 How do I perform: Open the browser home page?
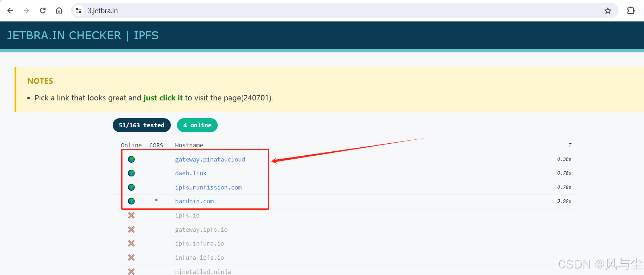(59, 11)
